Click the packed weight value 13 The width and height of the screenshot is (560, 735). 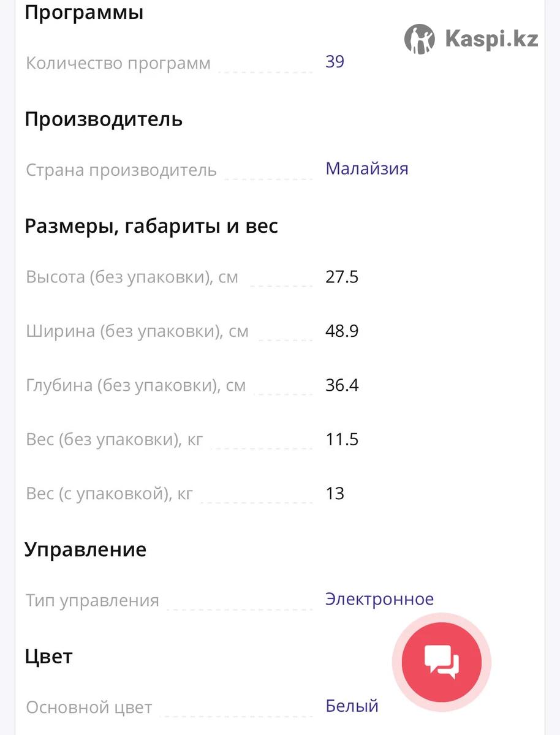(335, 494)
